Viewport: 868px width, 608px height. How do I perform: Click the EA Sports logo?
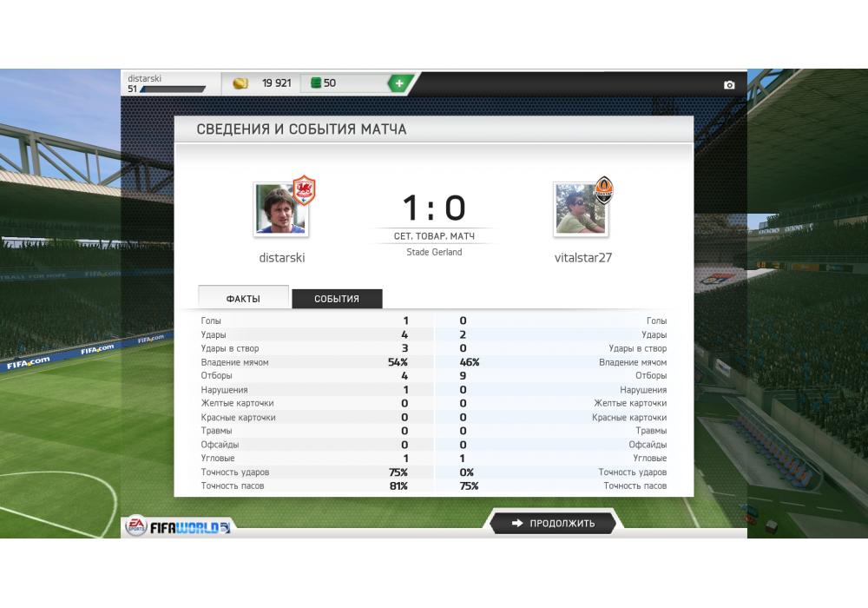point(136,525)
